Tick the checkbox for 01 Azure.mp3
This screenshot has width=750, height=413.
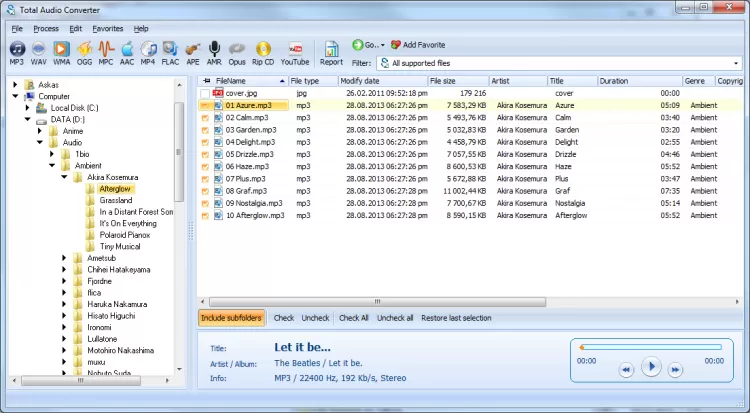pos(205,105)
